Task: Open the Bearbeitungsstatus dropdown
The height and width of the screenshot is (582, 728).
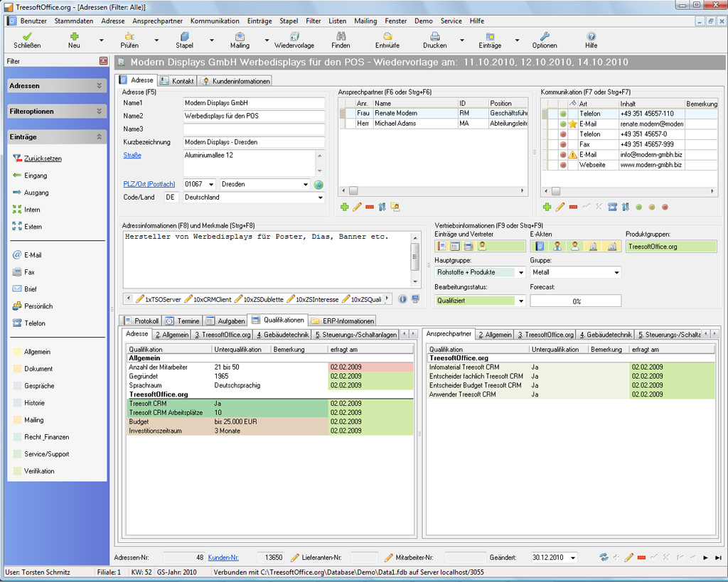Action: [x=520, y=301]
